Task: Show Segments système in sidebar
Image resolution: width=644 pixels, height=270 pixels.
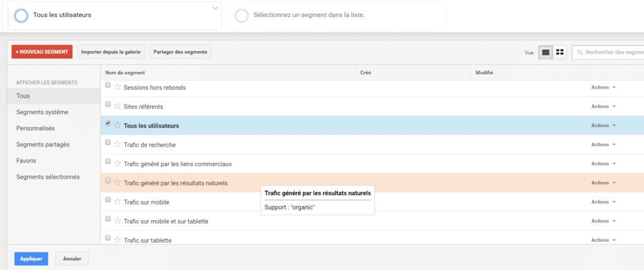Action: tap(42, 112)
